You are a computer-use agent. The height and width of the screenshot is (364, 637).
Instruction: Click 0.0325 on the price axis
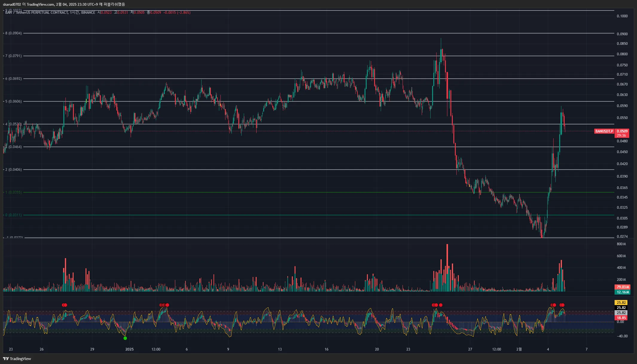(x=622, y=208)
